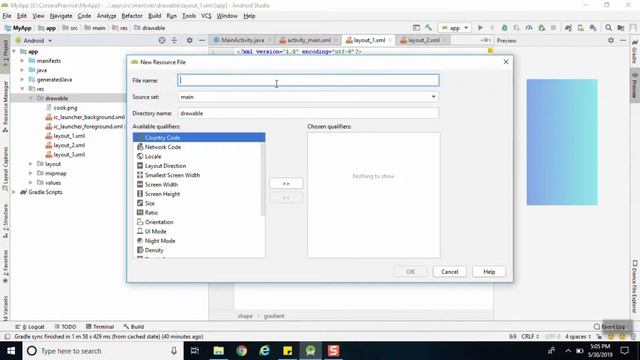Image resolution: width=640 pixels, height=360 pixels.
Task: Click the TODO tool window button
Action: [x=65, y=327]
